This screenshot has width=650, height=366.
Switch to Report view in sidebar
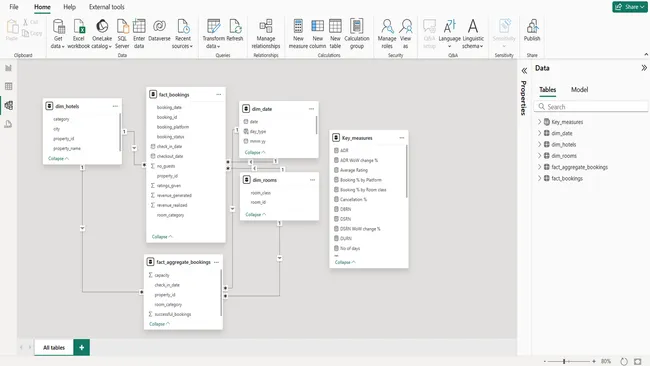pos(8,68)
